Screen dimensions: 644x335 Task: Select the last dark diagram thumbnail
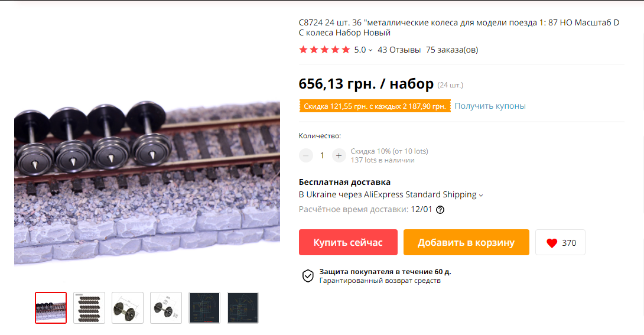[243, 308]
